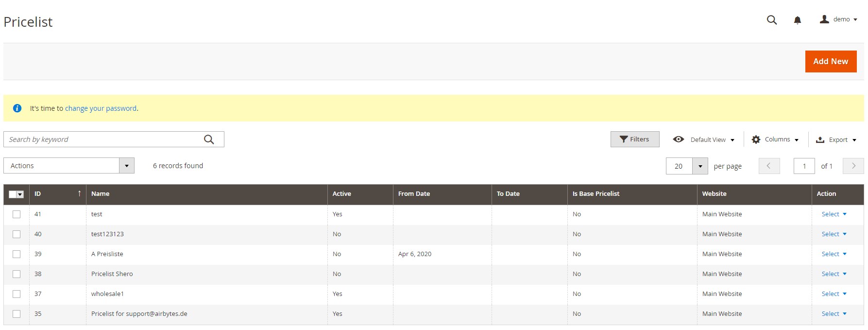The image size is (868, 330).
Task: Follow the change your password link
Action: click(x=101, y=108)
